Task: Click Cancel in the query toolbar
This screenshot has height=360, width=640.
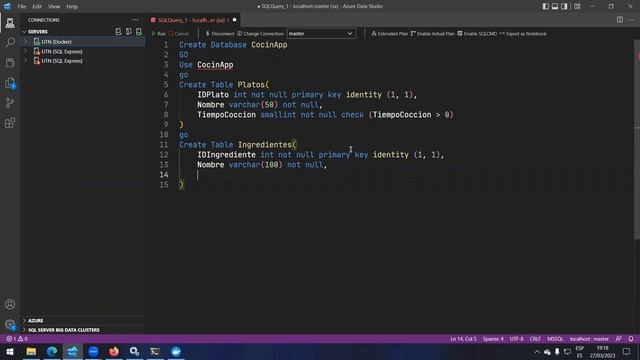Action: 178,34
